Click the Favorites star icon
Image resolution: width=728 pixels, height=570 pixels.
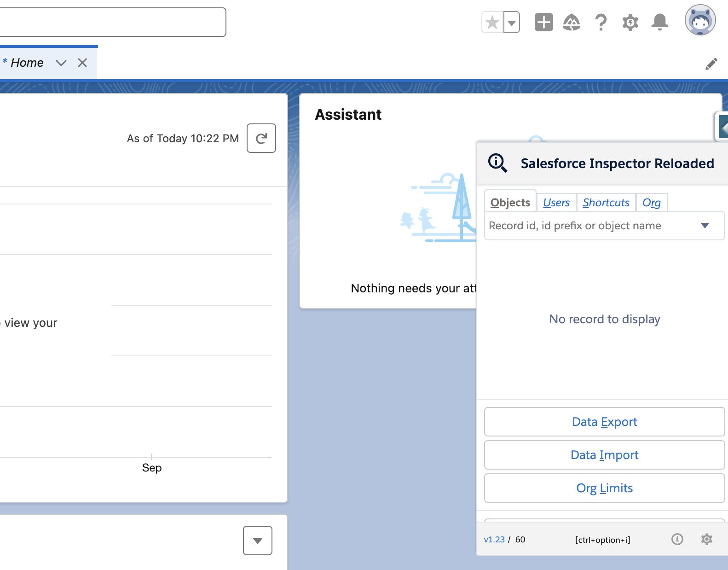pyautogui.click(x=492, y=22)
